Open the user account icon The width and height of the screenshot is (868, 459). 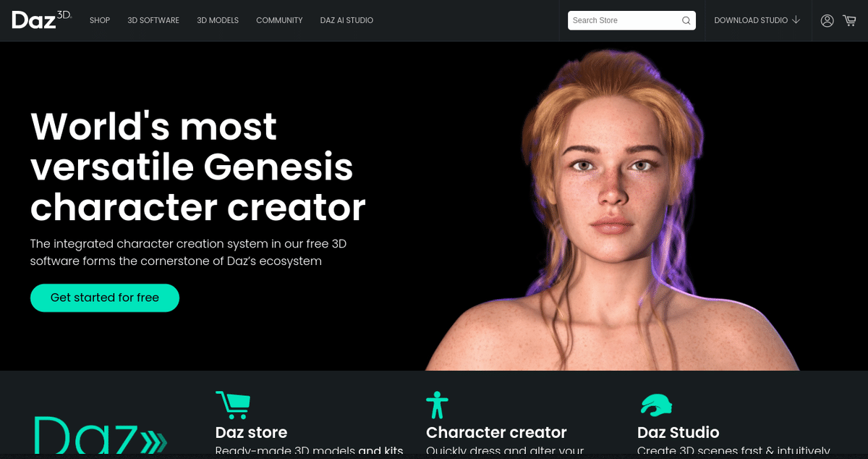pyautogui.click(x=827, y=20)
